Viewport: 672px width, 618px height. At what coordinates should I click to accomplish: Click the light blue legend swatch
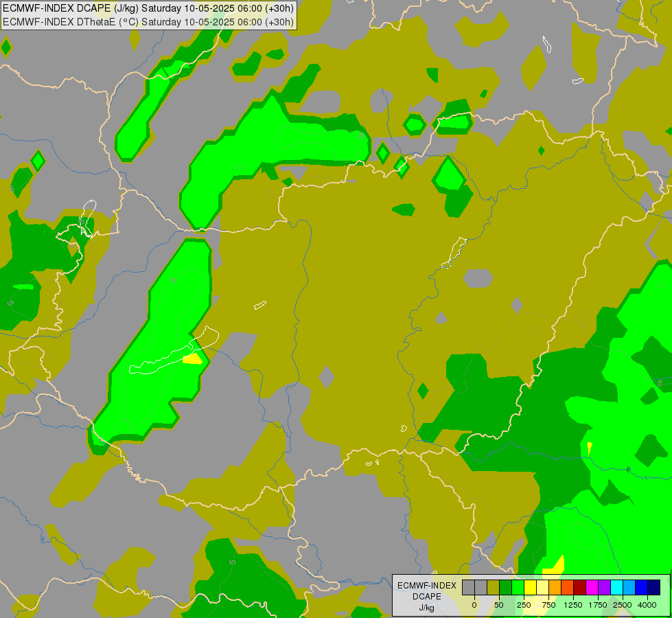tap(629, 588)
